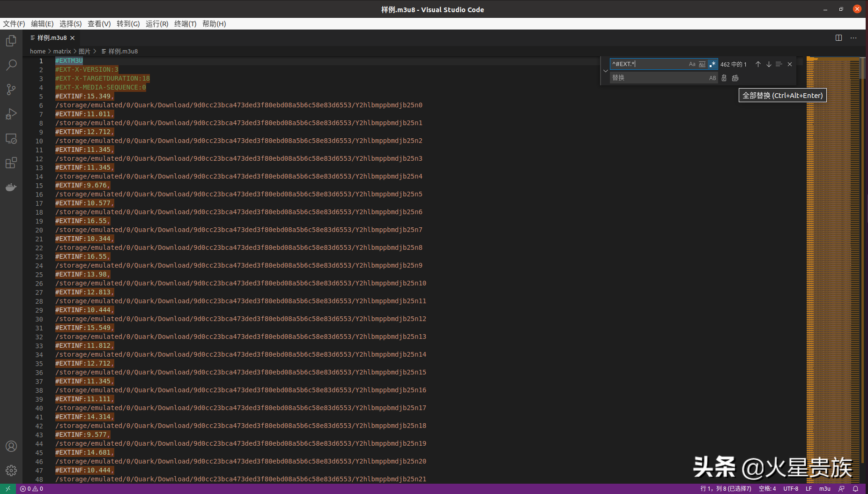
Task: Click the matrix breadcrumb
Action: (x=62, y=52)
